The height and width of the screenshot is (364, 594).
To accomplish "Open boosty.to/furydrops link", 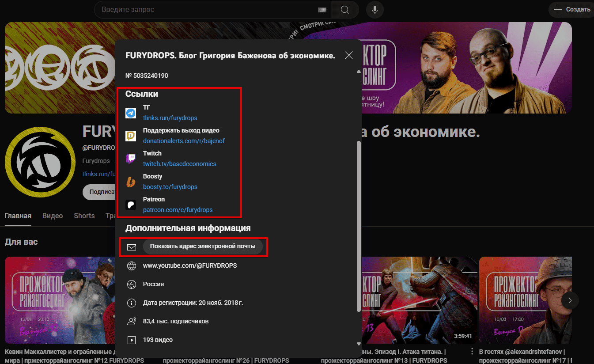I will (x=170, y=187).
